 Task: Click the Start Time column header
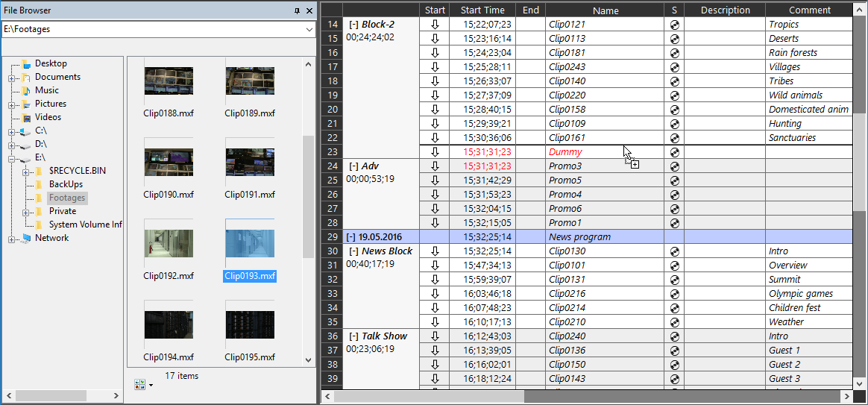click(482, 10)
